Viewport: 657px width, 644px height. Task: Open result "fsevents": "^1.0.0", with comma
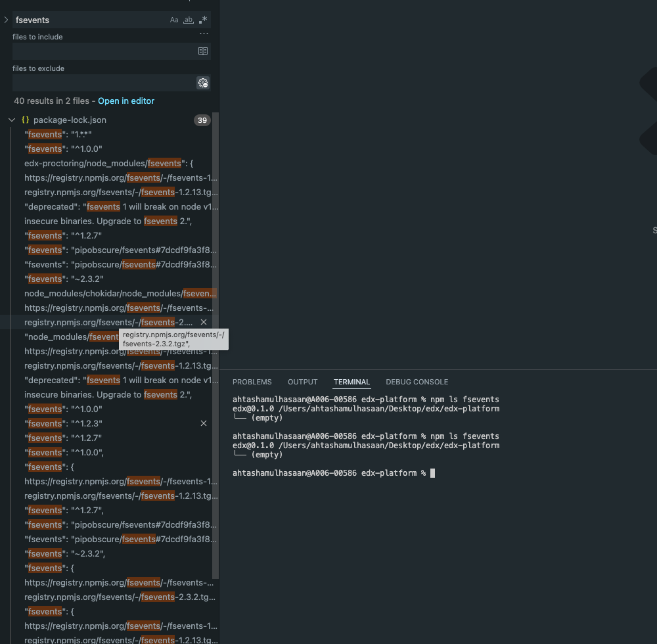[64, 453]
